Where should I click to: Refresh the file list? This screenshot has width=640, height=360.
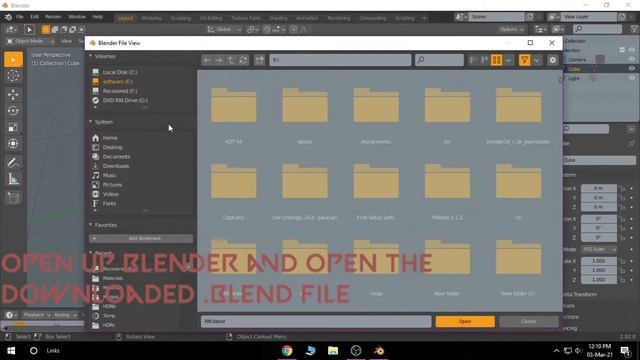tap(243, 60)
